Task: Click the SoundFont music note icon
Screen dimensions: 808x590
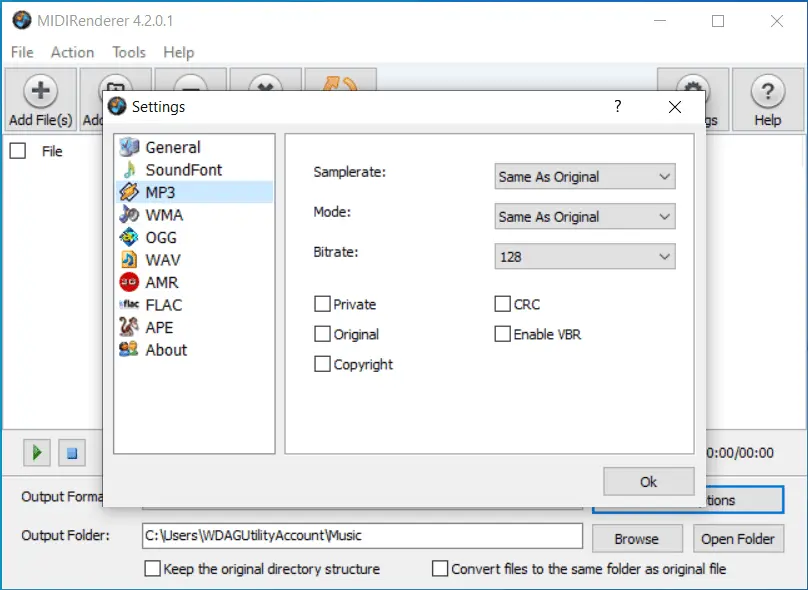Action: 129,170
